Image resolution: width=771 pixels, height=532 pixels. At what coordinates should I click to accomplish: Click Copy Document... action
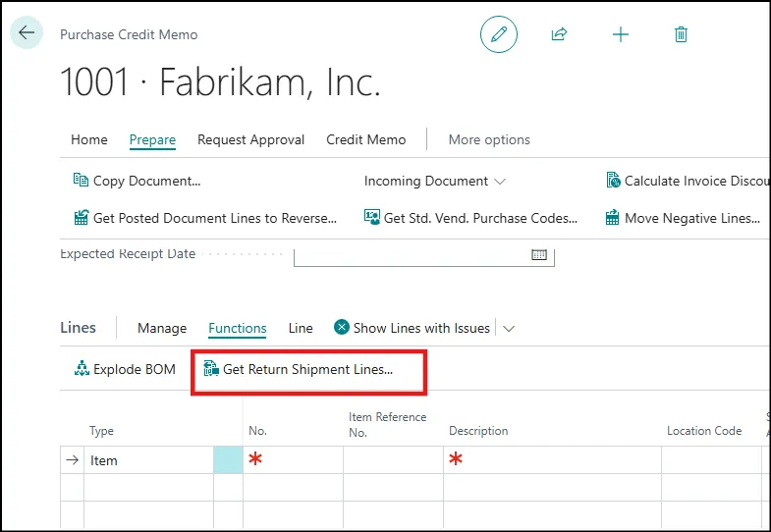(x=147, y=181)
